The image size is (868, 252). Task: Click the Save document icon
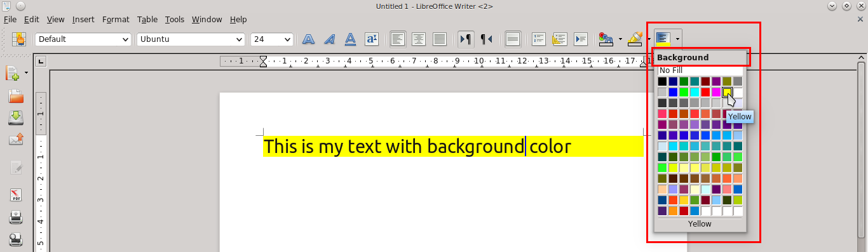[x=15, y=118]
